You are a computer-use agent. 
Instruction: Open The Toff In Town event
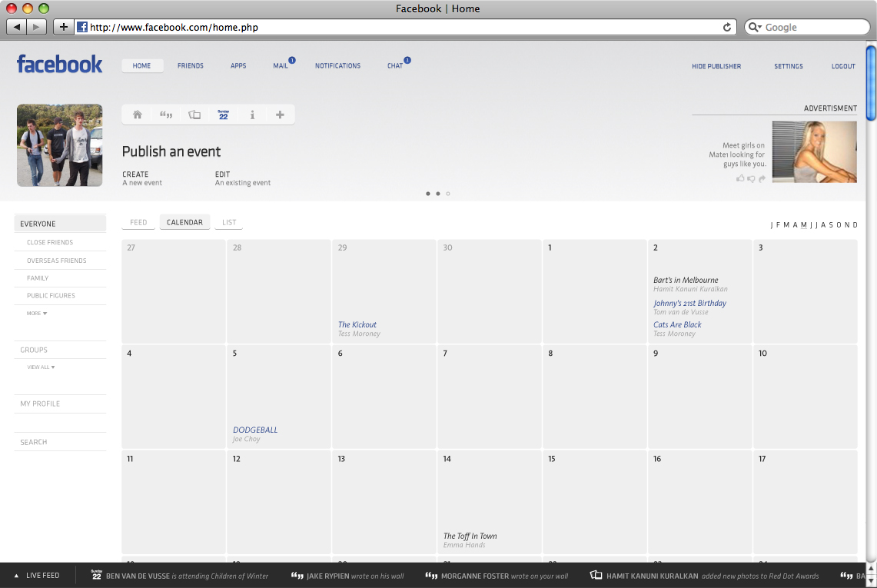[470, 536]
